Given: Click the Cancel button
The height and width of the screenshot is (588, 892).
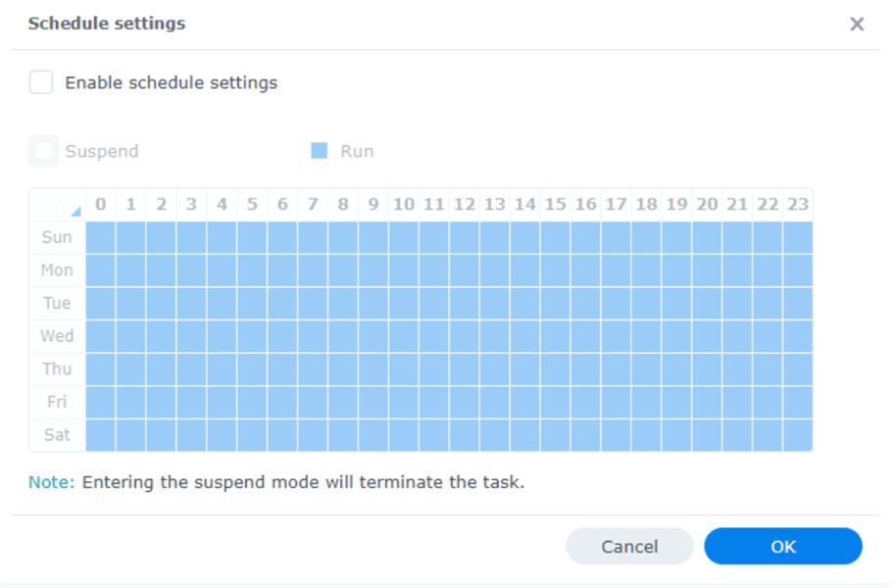Looking at the screenshot, I should (629, 547).
